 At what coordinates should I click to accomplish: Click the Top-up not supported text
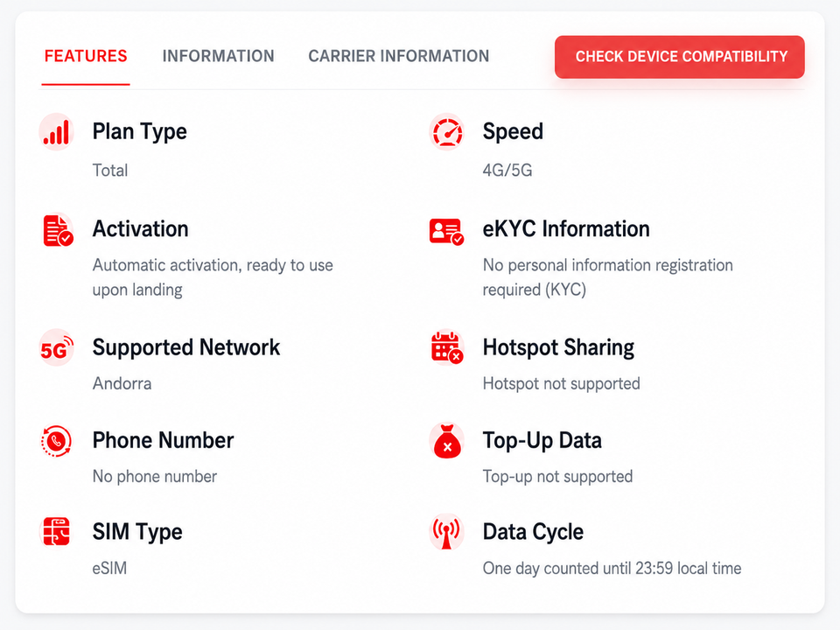(557, 476)
